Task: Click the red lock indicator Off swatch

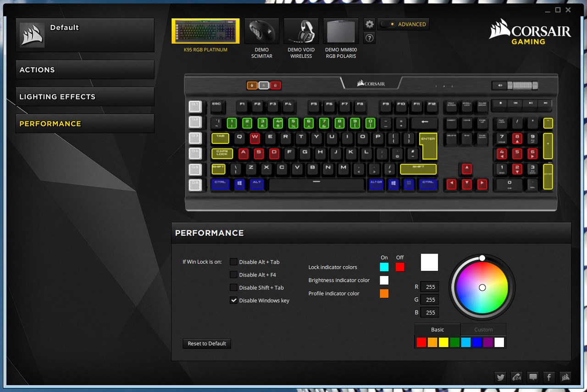Action: point(400,267)
